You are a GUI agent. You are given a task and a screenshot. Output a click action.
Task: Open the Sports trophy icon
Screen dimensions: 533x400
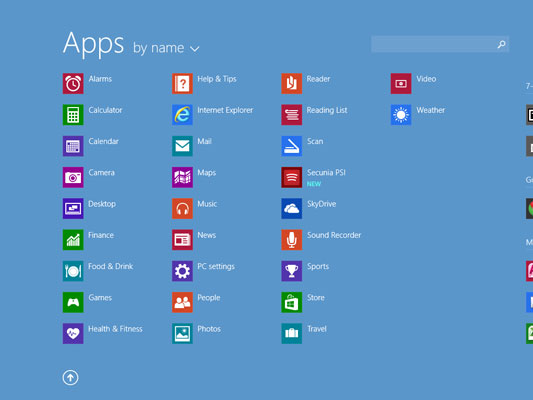click(292, 271)
